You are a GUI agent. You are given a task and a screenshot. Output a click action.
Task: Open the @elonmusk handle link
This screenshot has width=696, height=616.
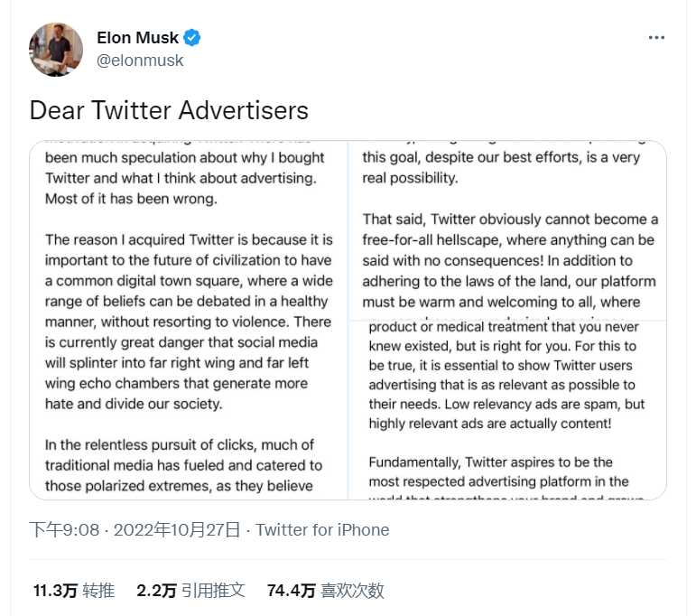click(x=140, y=61)
